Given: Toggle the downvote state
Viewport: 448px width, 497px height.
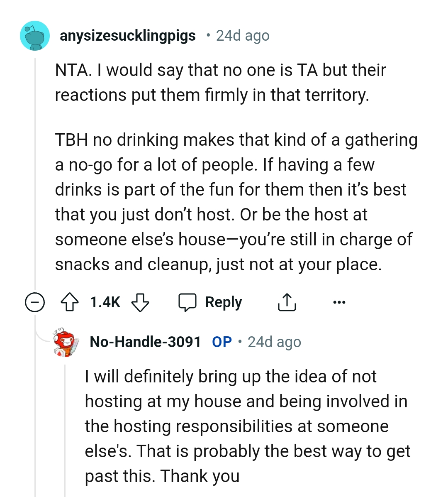Looking at the screenshot, I should tap(140, 302).
